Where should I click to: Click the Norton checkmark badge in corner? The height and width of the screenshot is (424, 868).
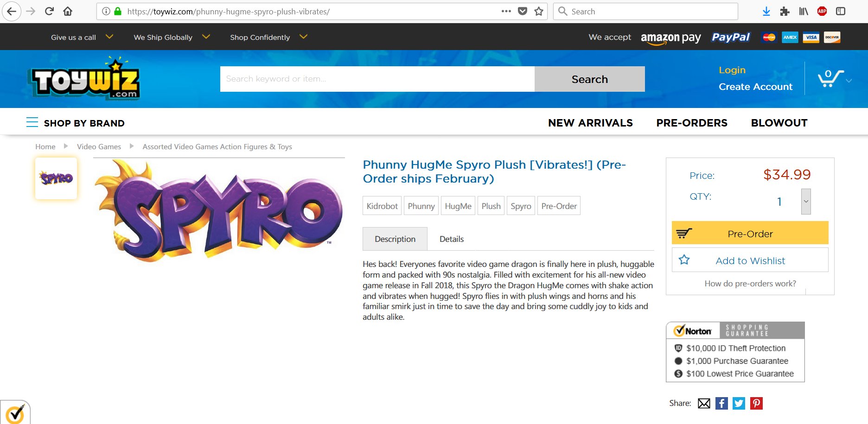coord(15,412)
